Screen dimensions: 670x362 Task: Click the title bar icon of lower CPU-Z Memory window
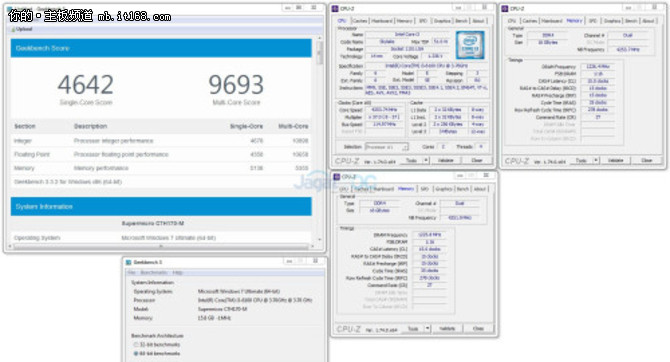[x=337, y=177]
